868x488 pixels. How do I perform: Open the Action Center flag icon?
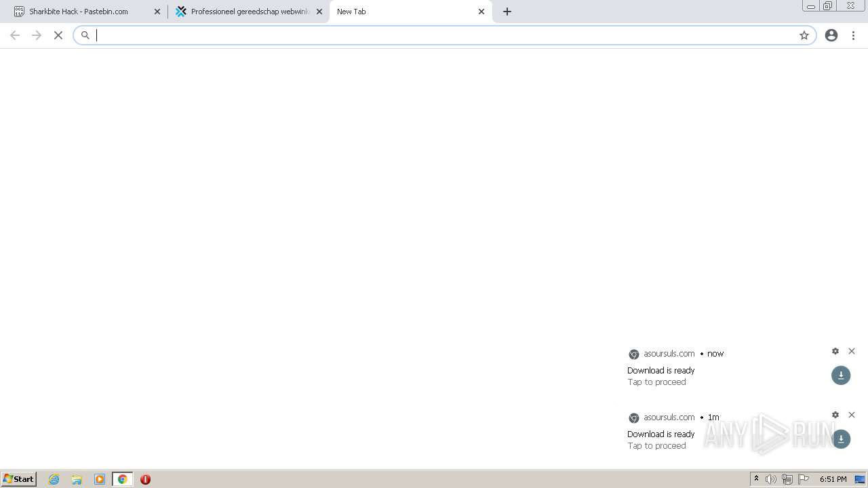(804, 479)
